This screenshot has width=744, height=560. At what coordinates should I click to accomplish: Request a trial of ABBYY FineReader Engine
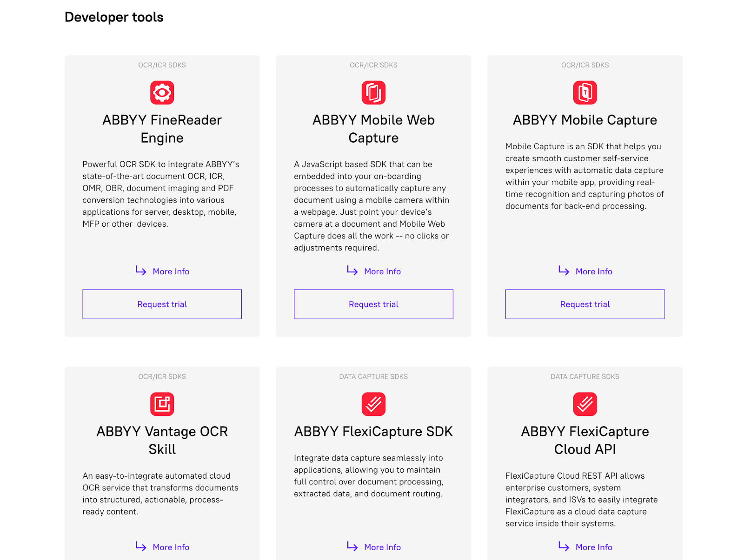[162, 304]
